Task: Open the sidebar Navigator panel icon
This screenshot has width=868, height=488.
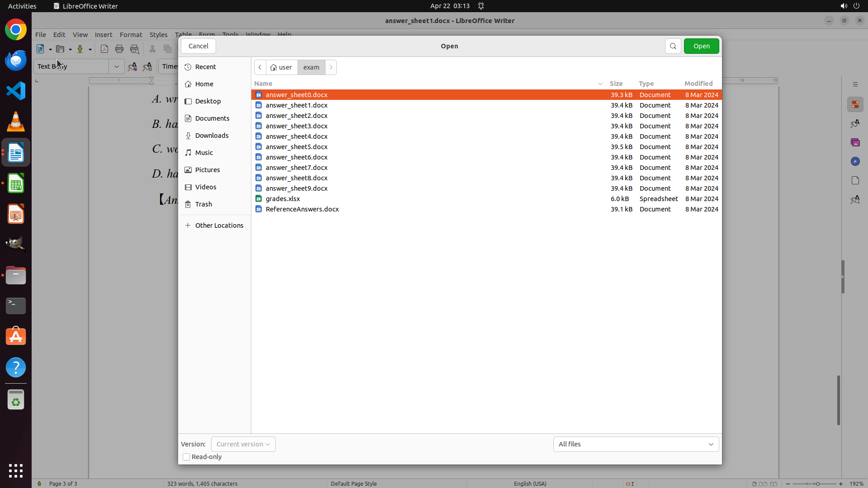Action: pyautogui.click(x=855, y=161)
